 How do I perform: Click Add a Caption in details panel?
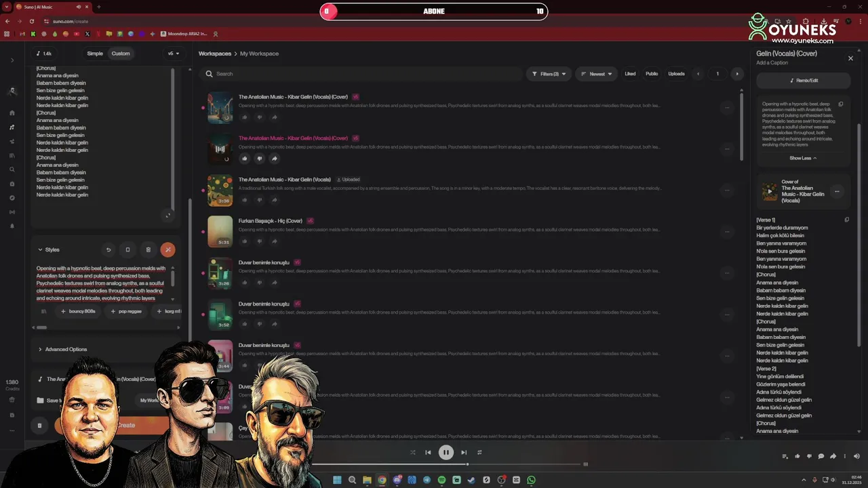(x=772, y=62)
